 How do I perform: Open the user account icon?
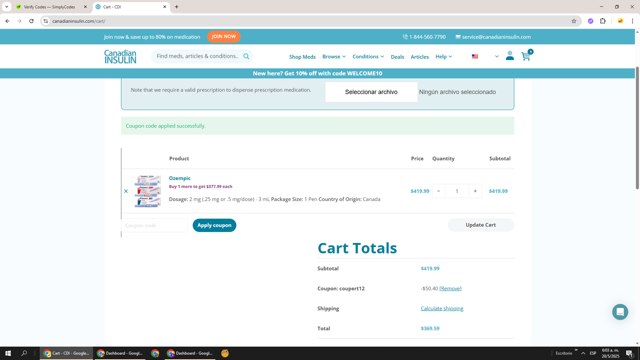click(x=510, y=56)
